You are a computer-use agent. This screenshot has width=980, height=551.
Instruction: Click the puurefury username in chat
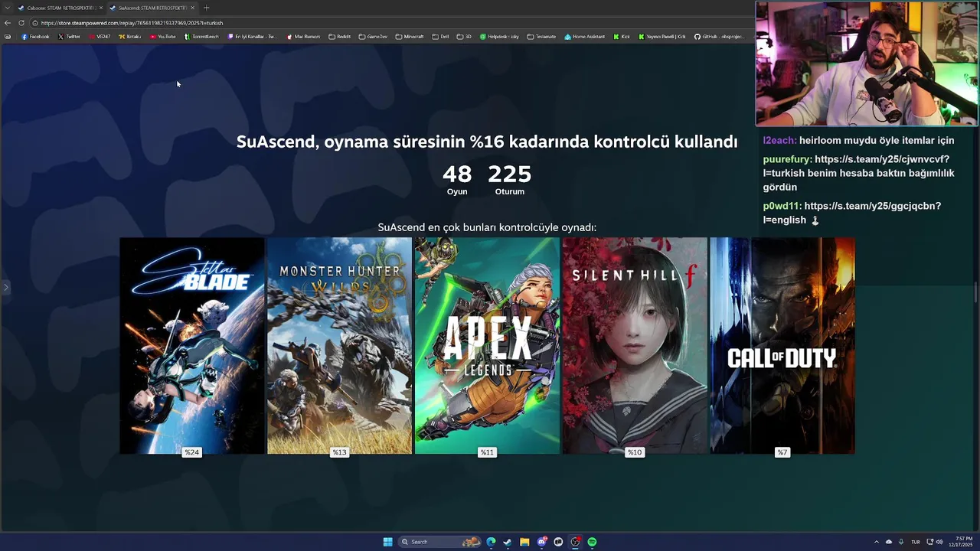point(787,159)
